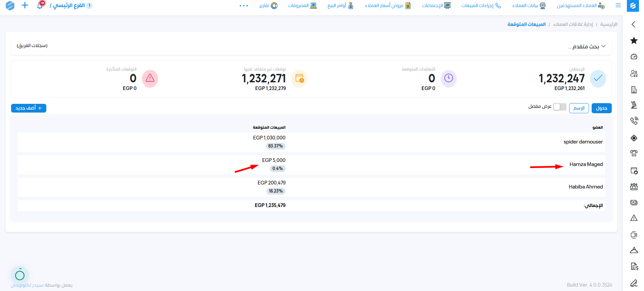Click the EGP 1,030,000 forecast value

click(x=269, y=138)
